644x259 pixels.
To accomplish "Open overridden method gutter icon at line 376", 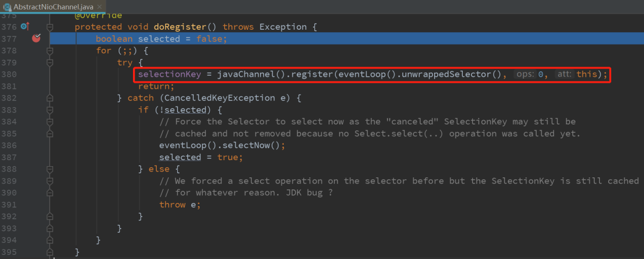I will click(x=24, y=27).
